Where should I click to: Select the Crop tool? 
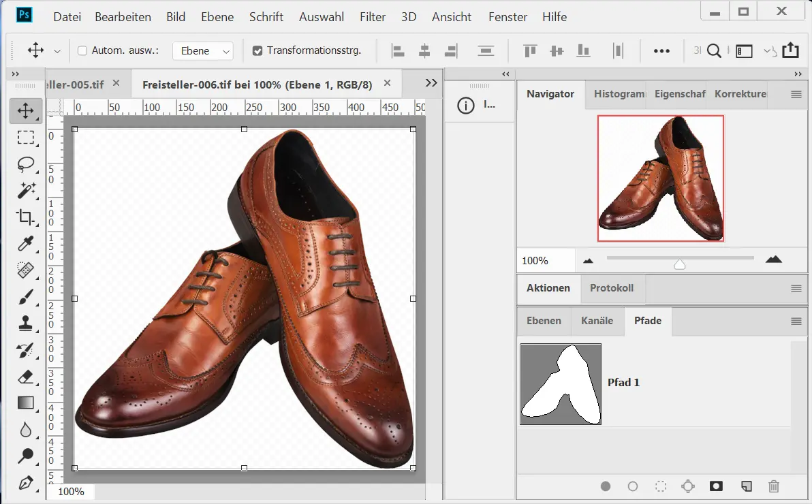[26, 217]
